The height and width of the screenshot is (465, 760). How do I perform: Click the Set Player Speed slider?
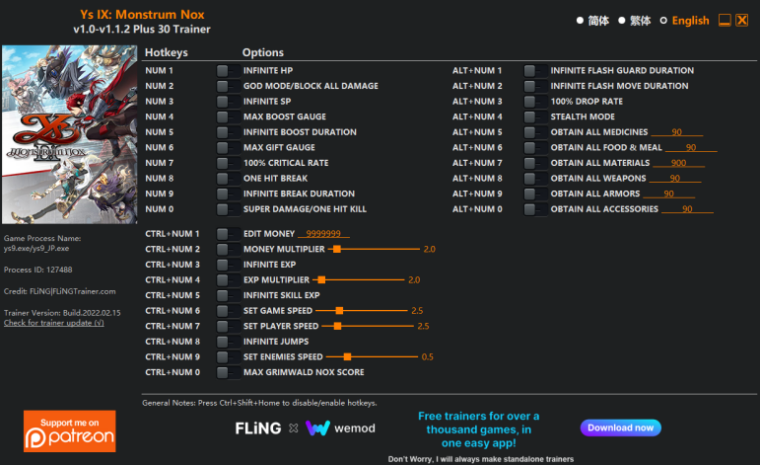pos(367,326)
